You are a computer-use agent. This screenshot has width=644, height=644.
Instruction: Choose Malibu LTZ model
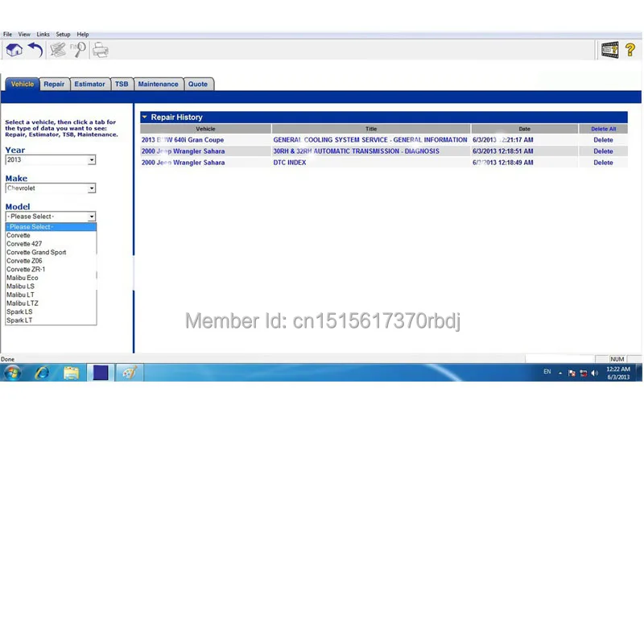(51, 303)
